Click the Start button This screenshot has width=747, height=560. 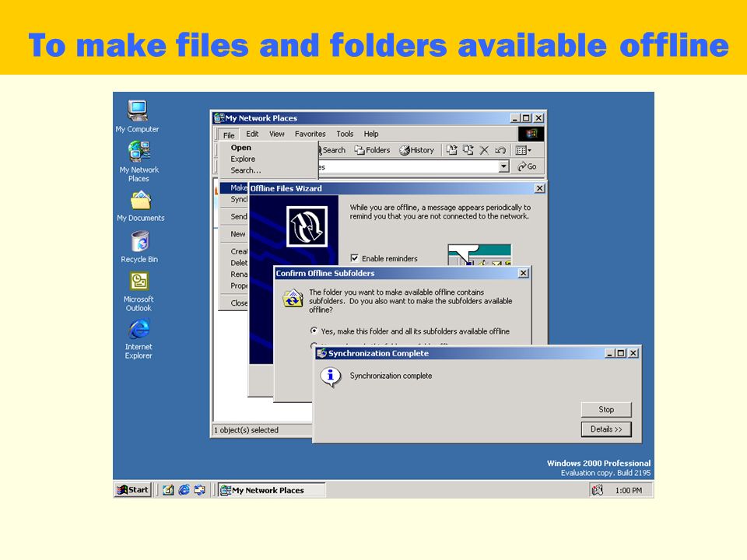pos(133,490)
